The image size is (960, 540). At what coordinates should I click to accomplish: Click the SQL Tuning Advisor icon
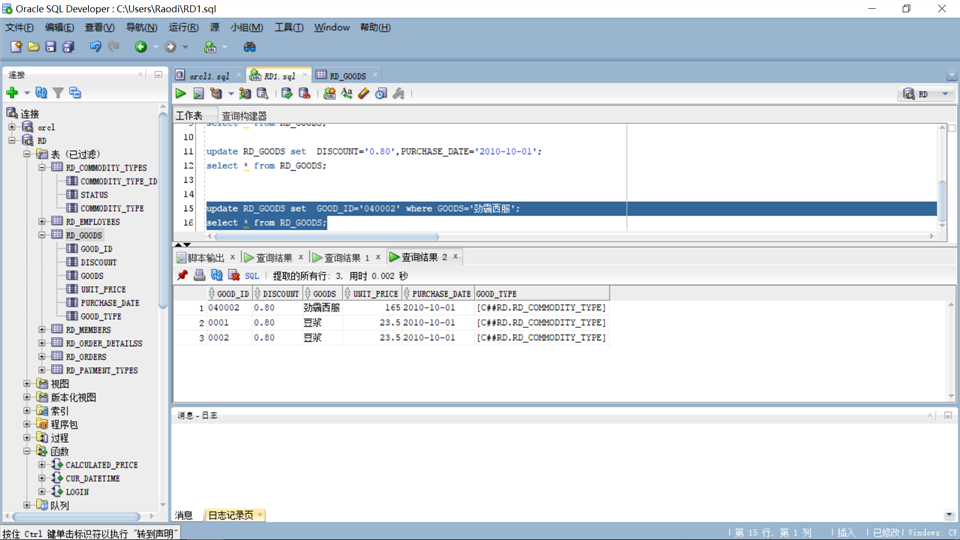pos(262,94)
